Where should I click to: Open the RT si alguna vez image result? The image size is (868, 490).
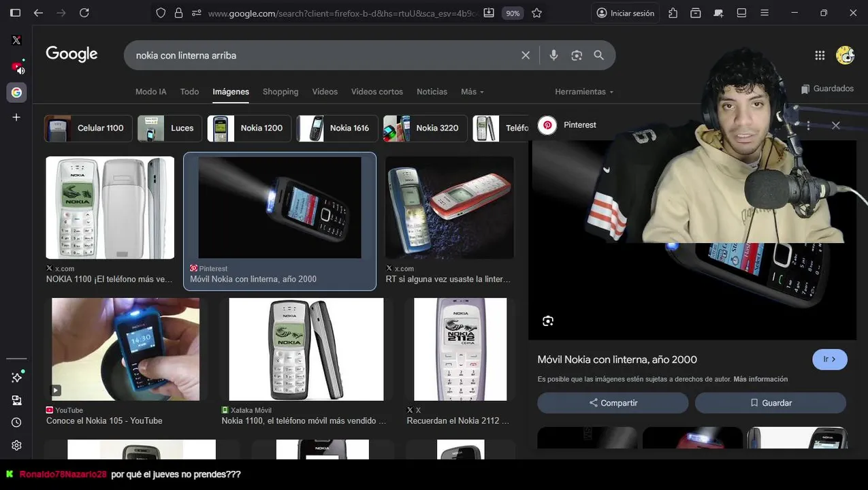point(449,208)
